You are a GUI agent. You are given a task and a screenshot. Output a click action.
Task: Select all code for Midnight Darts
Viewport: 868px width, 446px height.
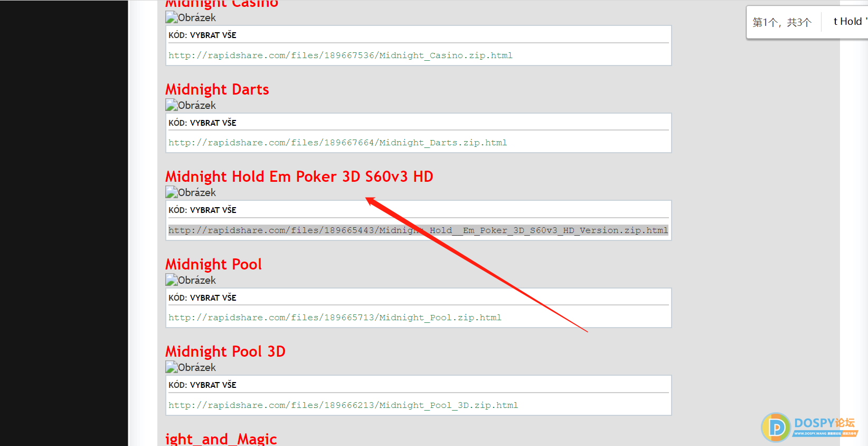[213, 123]
